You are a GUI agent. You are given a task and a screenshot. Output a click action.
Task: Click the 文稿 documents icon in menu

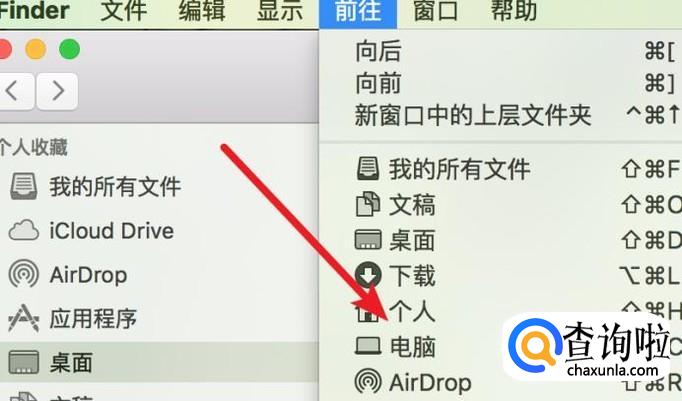(x=368, y=204)
